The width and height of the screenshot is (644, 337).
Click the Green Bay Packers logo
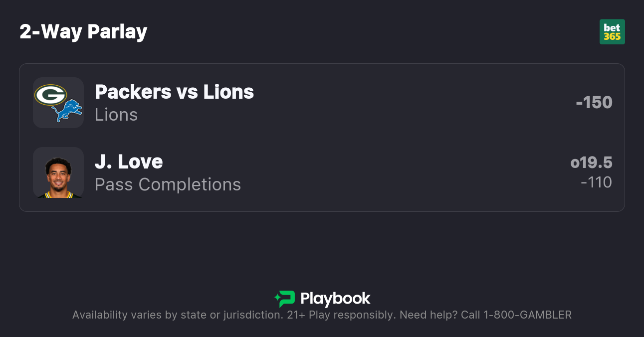click(50, 95)
